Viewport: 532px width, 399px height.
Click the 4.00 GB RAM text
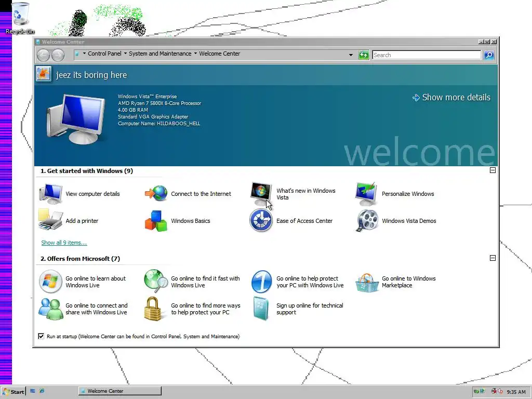tap(132, 110)
